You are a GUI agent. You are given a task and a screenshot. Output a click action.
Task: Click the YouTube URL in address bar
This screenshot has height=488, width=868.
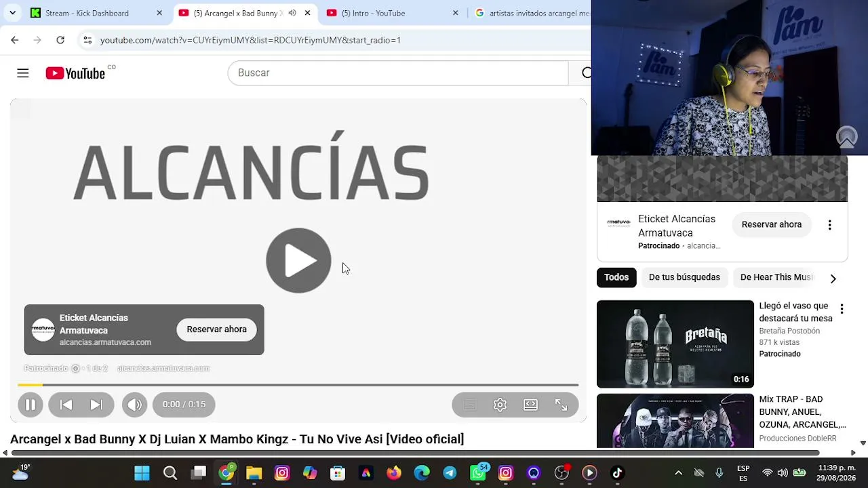coord(250,40)
